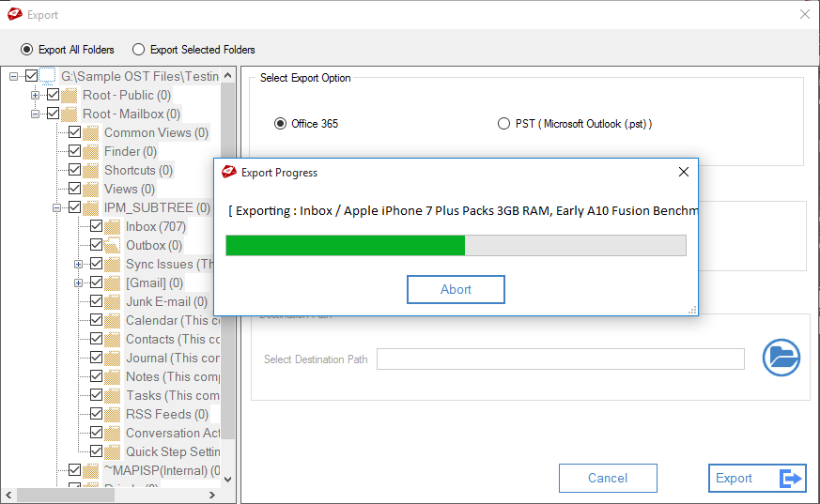Click the Tasks folder icon

(112, 396)
